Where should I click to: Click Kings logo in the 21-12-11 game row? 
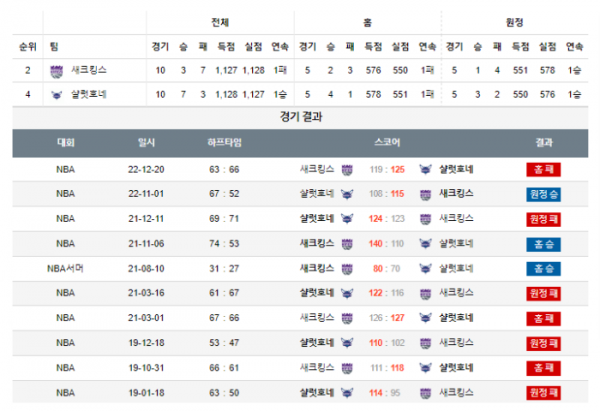coord(426,220)
